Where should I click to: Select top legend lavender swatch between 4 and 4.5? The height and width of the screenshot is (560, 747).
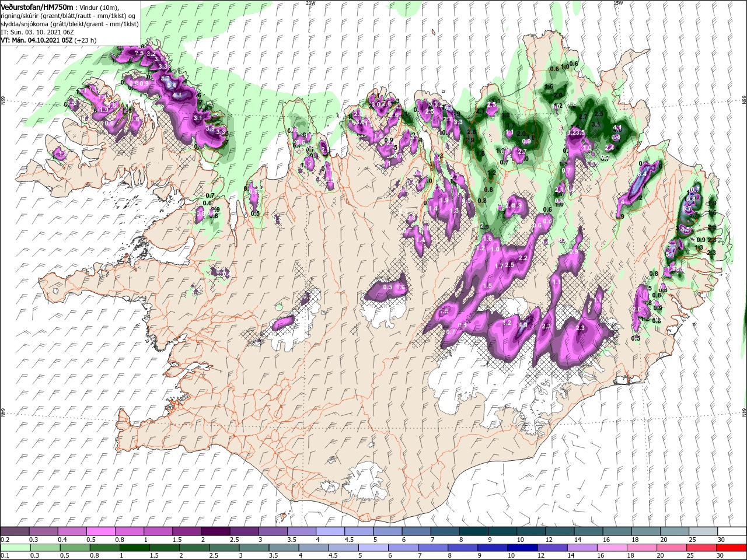(x=330, y=531)
